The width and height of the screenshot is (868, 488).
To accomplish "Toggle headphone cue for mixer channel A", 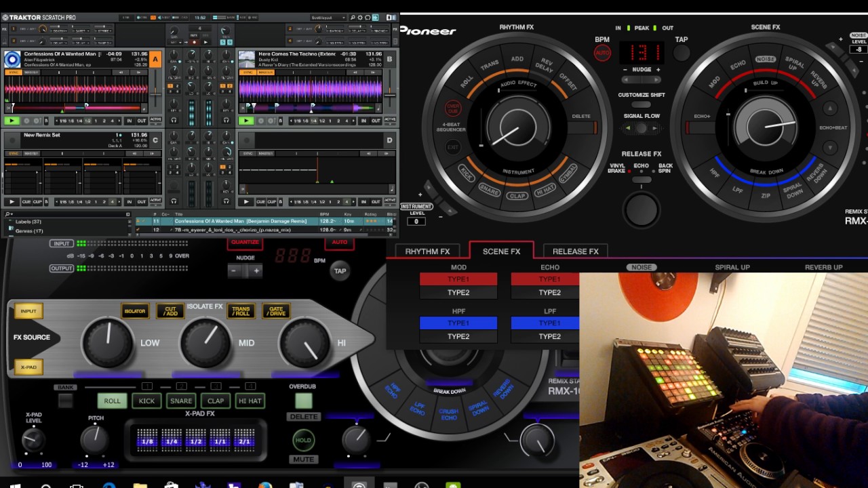I will pos(174,121).
